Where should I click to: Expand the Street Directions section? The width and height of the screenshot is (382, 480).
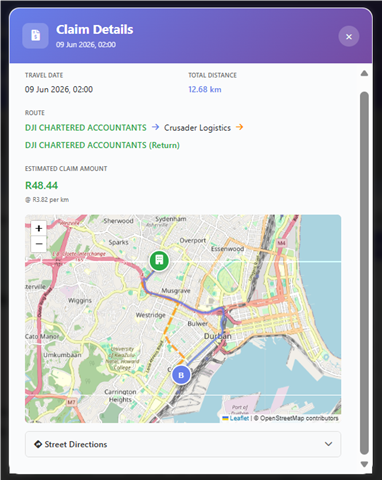(183, 444)
